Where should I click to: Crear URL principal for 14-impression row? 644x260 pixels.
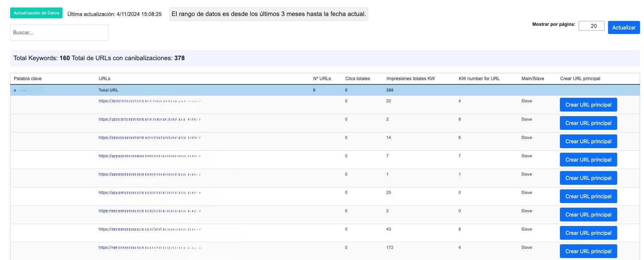pyautogui.click(x=588, y=141)
